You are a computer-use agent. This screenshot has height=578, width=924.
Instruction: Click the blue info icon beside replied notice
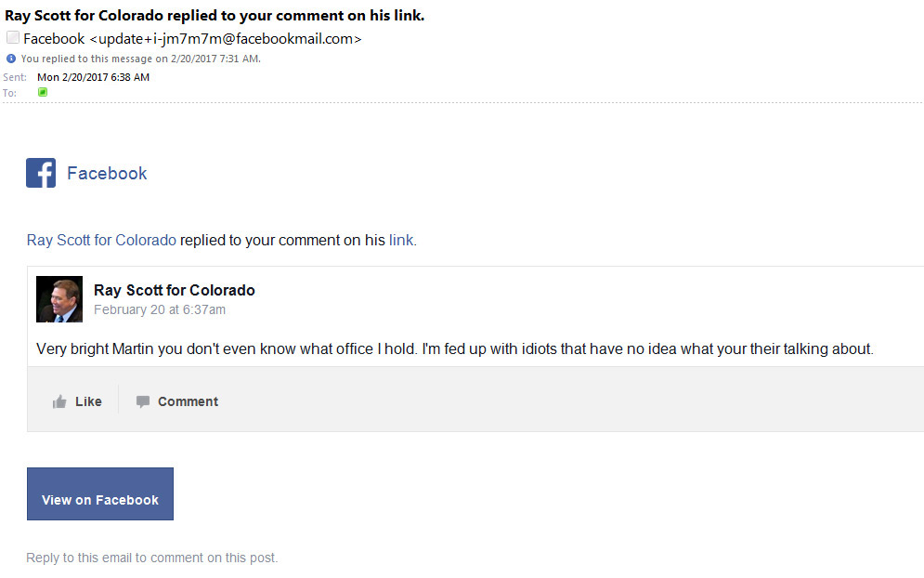coord(11,59)
